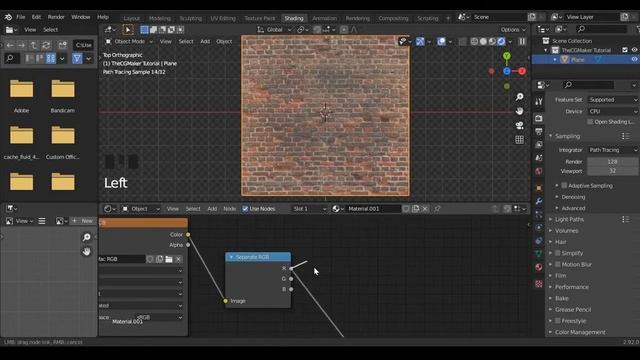
Task: Open the Tool properties tab
Action: 539,102
